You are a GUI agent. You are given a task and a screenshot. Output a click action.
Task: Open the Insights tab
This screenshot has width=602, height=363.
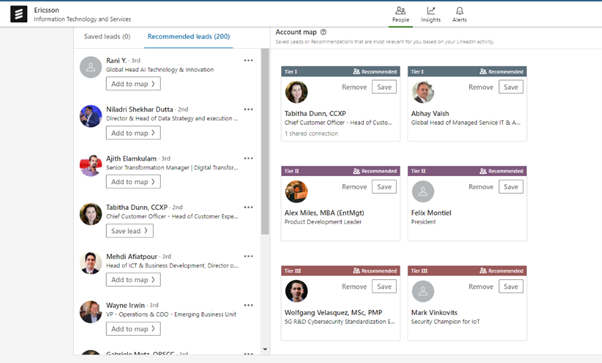click(x=431, y=15)
